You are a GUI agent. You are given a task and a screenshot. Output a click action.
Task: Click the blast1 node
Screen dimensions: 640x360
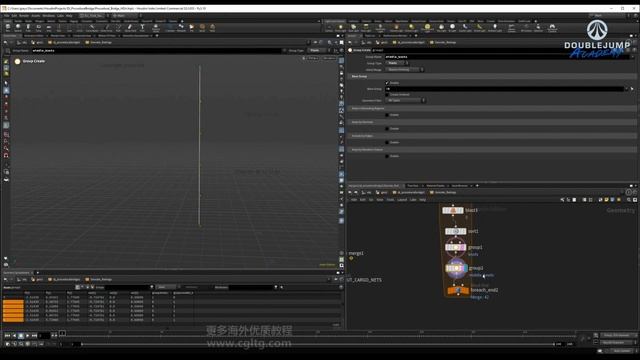(x=453, y=210)
